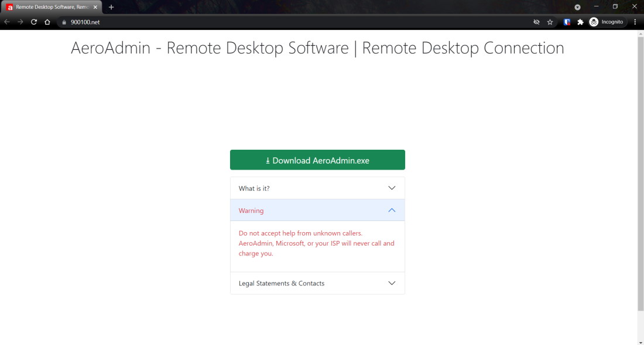The image size is (644, 345).
Task: Click the crossed-out eye tracking icon
Action: click(x=536, y=22)
